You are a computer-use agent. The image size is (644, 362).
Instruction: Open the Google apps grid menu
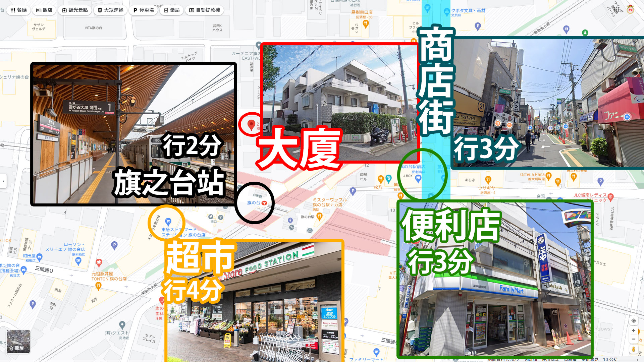tap(616, 10)
